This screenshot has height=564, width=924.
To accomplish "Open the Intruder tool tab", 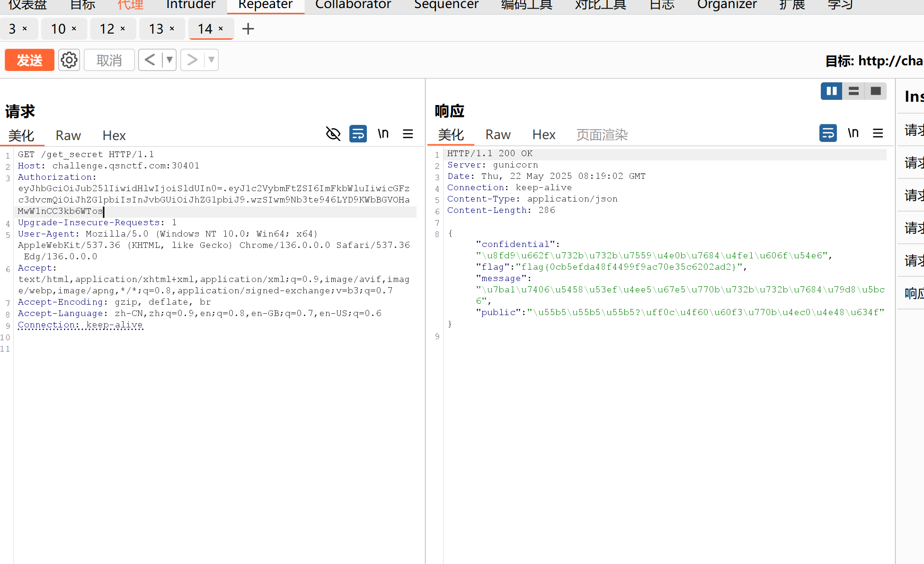I will (191, 5).
